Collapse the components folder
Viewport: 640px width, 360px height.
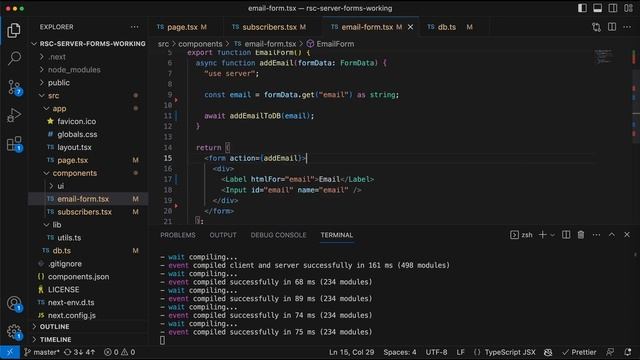point(88,173)
